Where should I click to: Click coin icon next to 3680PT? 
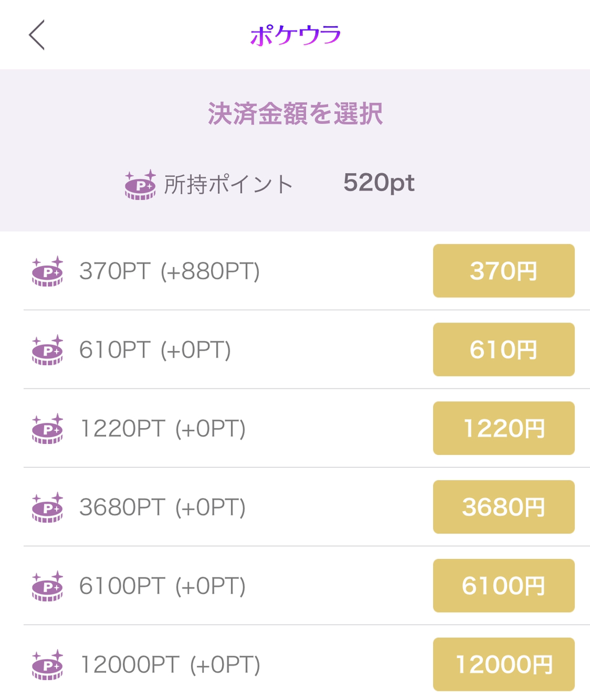(x=47, y=508)
